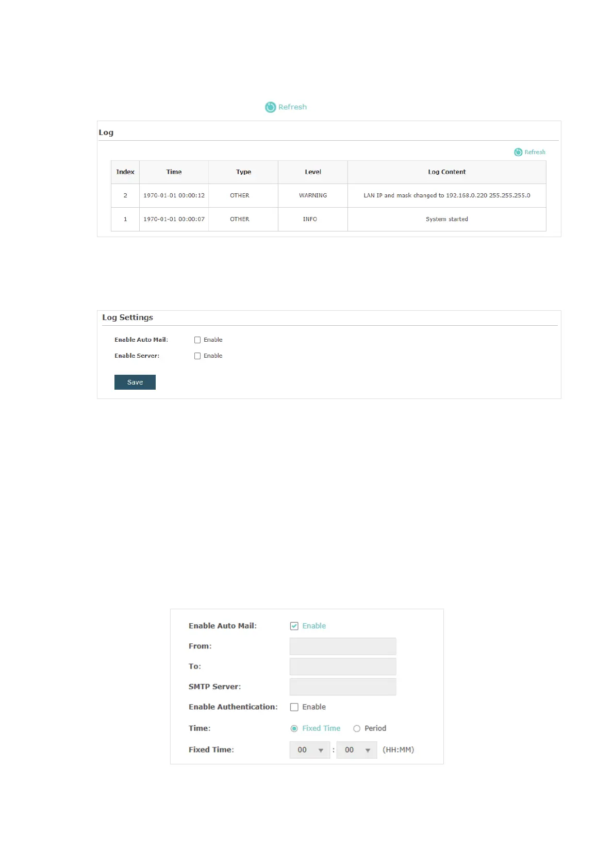This screenshot has height=868, width=614.
Task: Click the time cell 1970-01-01 00:00:07
Action: 174,220
